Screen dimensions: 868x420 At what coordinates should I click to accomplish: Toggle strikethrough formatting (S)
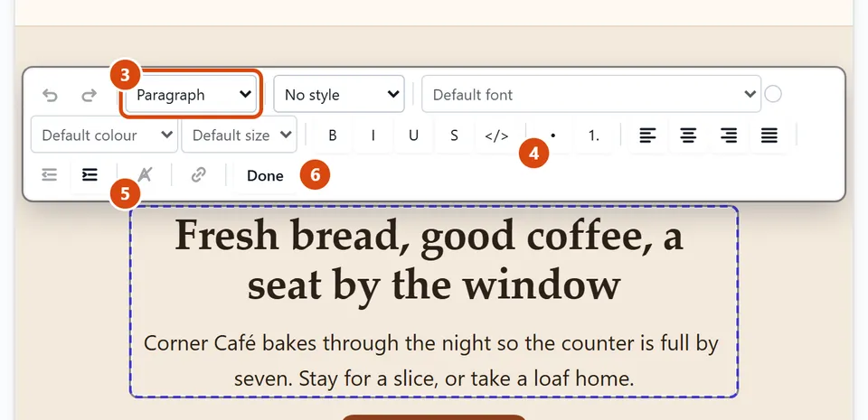(x=454, y=135)
